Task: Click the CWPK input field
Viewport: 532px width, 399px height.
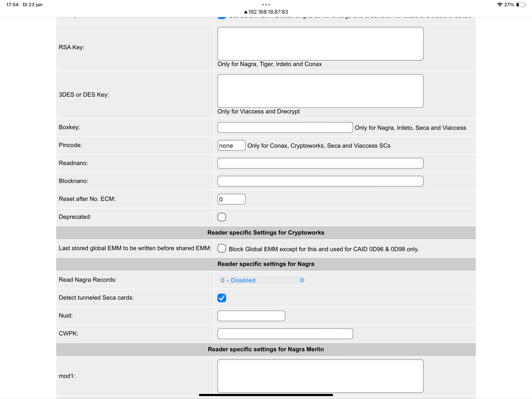Action: pyautogui.click(x=285, y=334)
